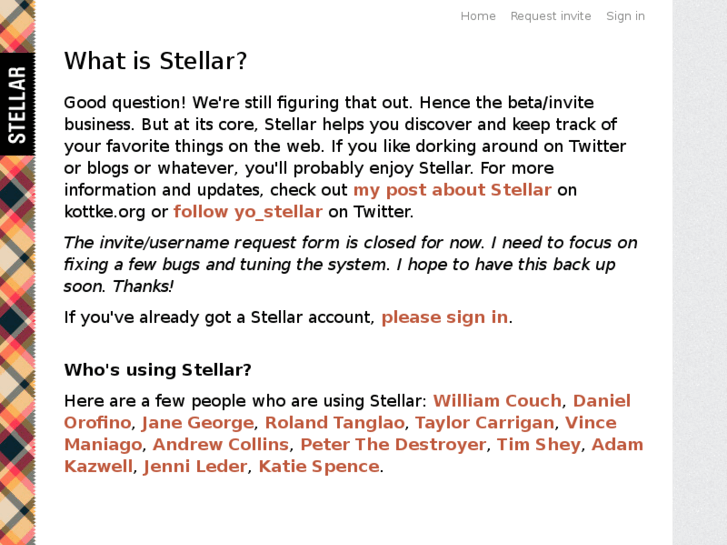Open the Home menu link

coord(478,16)
